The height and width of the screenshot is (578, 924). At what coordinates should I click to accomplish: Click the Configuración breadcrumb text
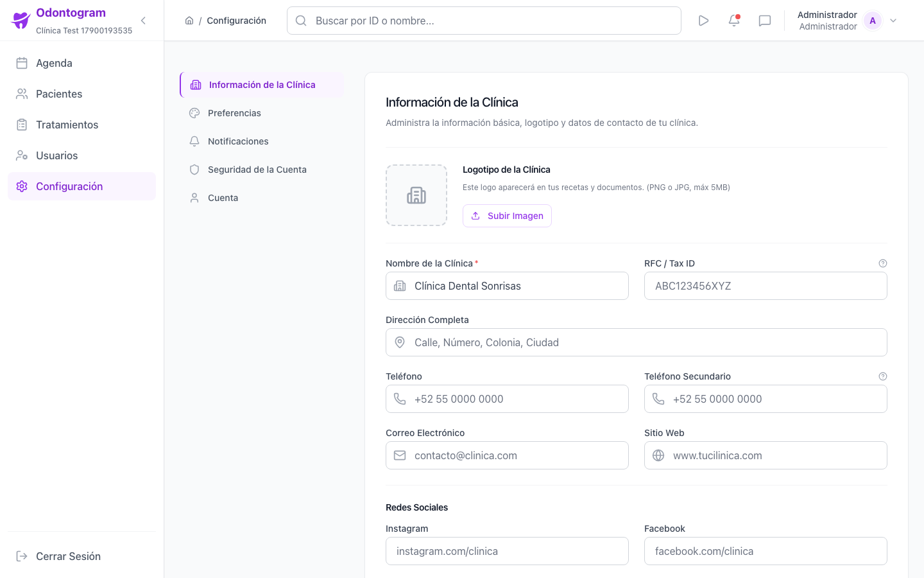tap(236, 21)
